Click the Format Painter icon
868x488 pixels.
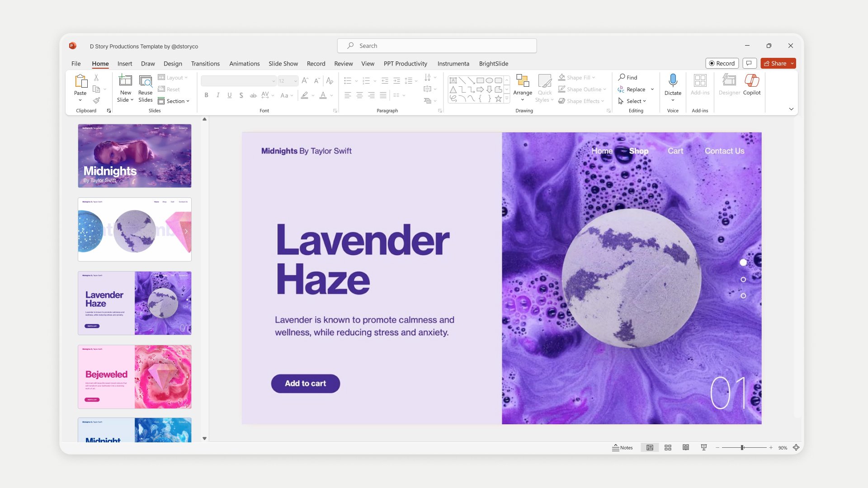(96, 100)
